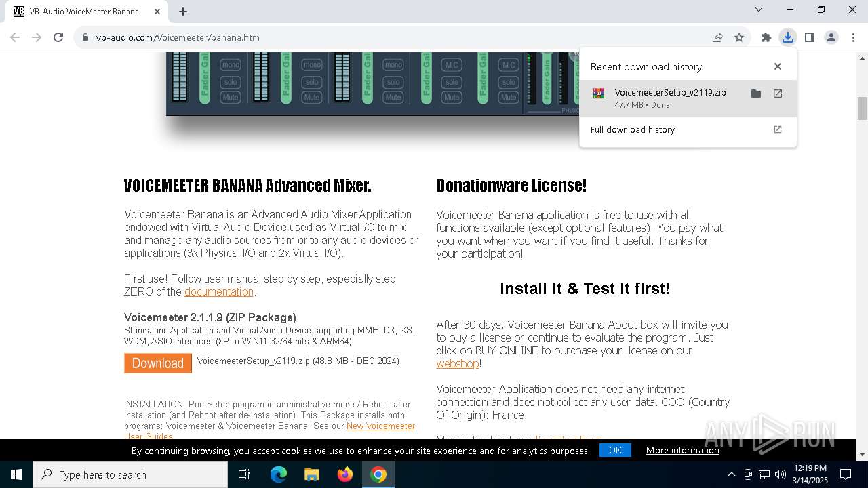Click heading 'VOICEMEETER BANANA Advanced Mixer.'
This screenshot has width=868, height=488.
[248, 186]
